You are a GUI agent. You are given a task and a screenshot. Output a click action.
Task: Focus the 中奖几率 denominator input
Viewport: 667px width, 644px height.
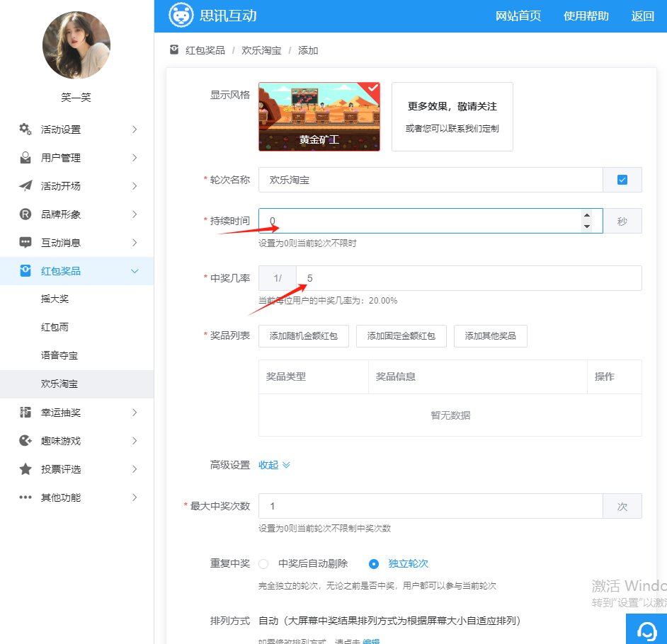(x=469, y=278)
